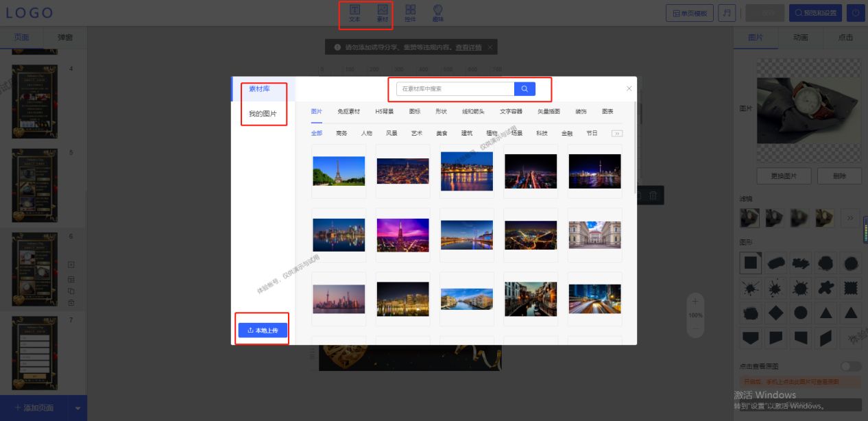The width and height of the screenshot is (868, 421).
Task: Click the 控件 controls icon in top toolbar
Action: tap(410, 14)
